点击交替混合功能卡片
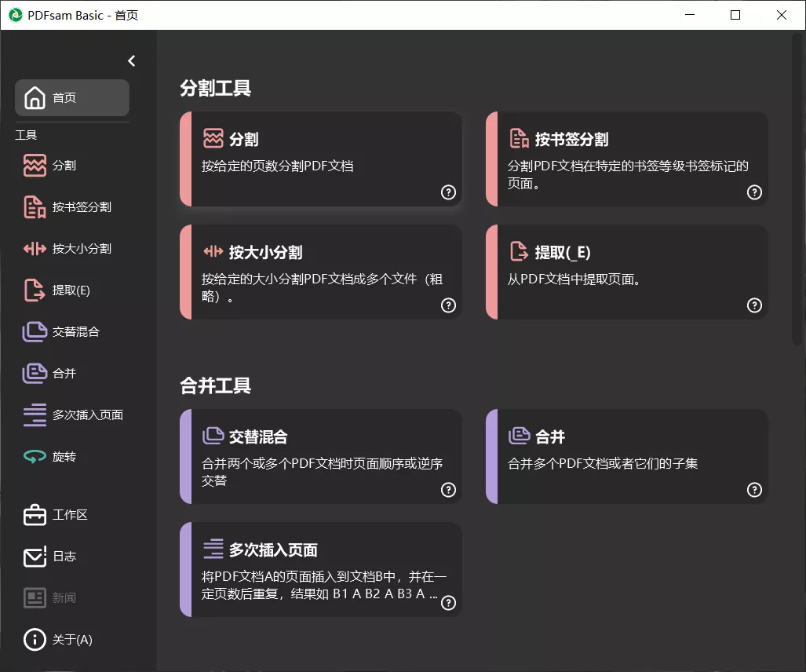This screenshot has width=806, height=672. (x=321, y=456)
